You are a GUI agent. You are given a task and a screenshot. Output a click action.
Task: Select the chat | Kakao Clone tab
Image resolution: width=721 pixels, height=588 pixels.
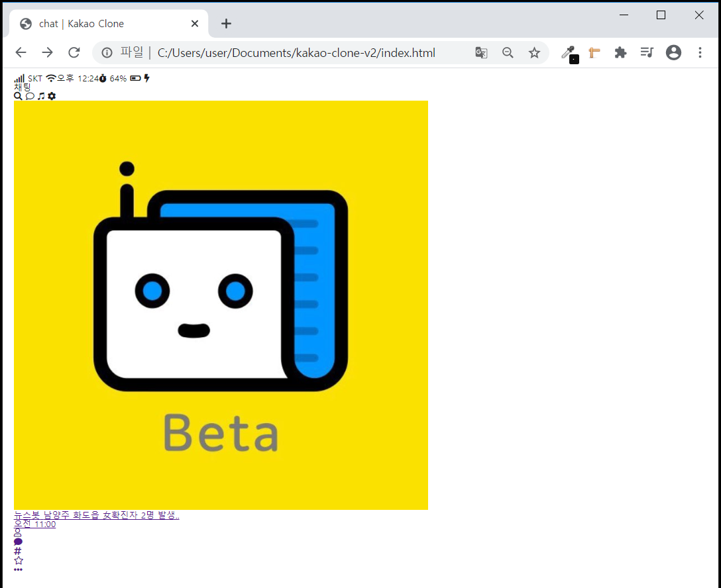click(x=109, y=23)
